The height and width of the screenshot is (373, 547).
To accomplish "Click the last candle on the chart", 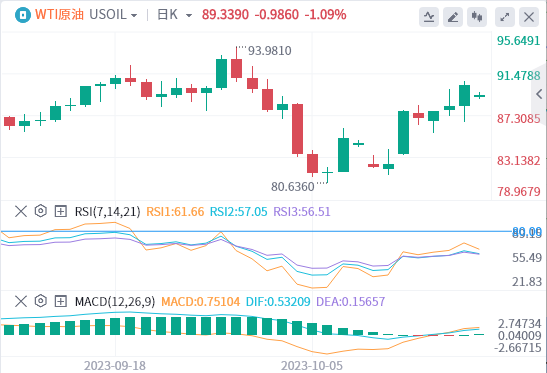I will point(480,96).
